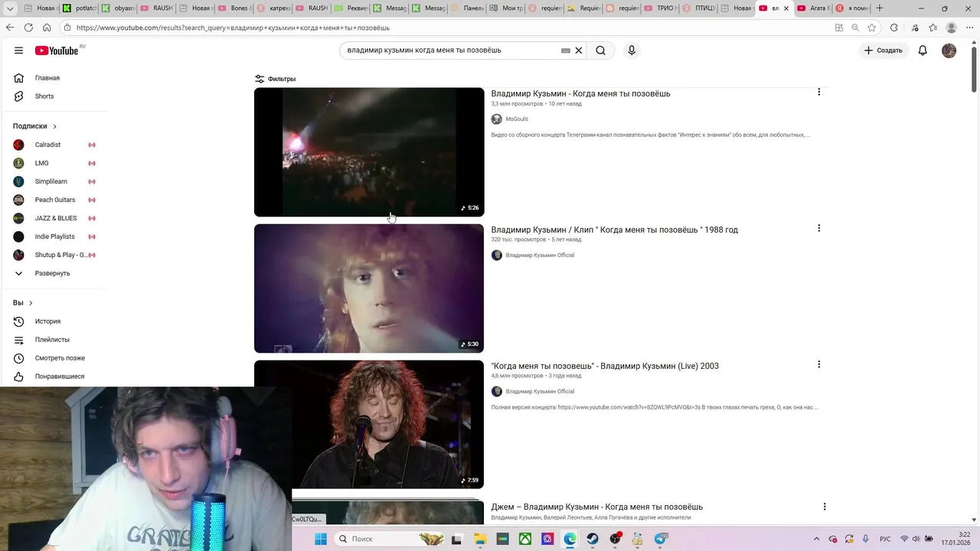Open the on-screen keyboard icon in search
The image size is (980, 551).
(566, 51)
